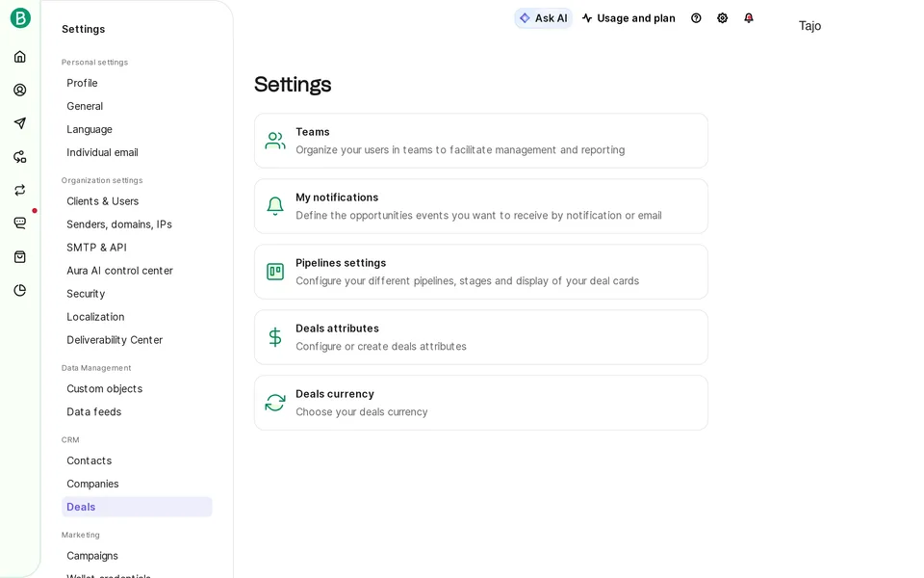
Task: Open the Campaigns paper plane icon
Action: [x=20, y=123]
